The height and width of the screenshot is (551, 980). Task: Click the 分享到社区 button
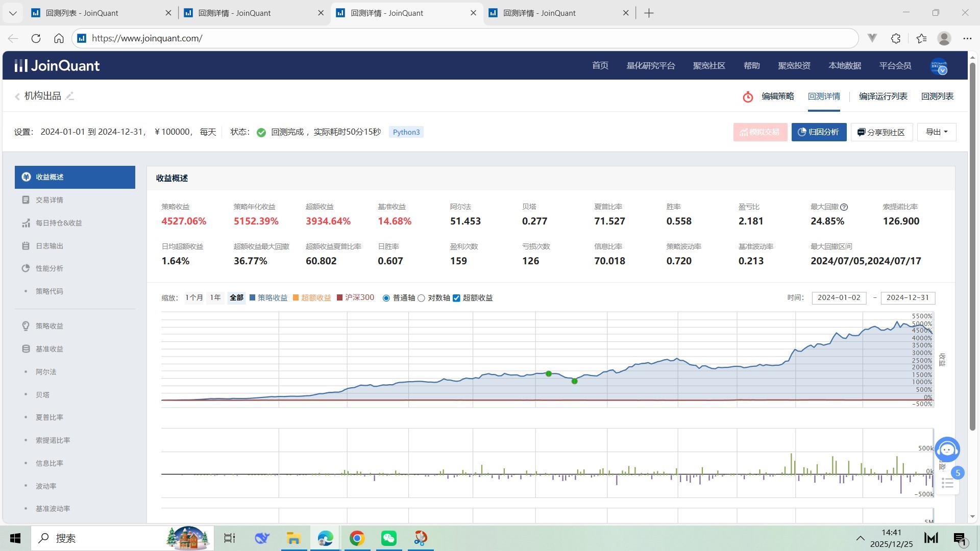pos(881,132)
